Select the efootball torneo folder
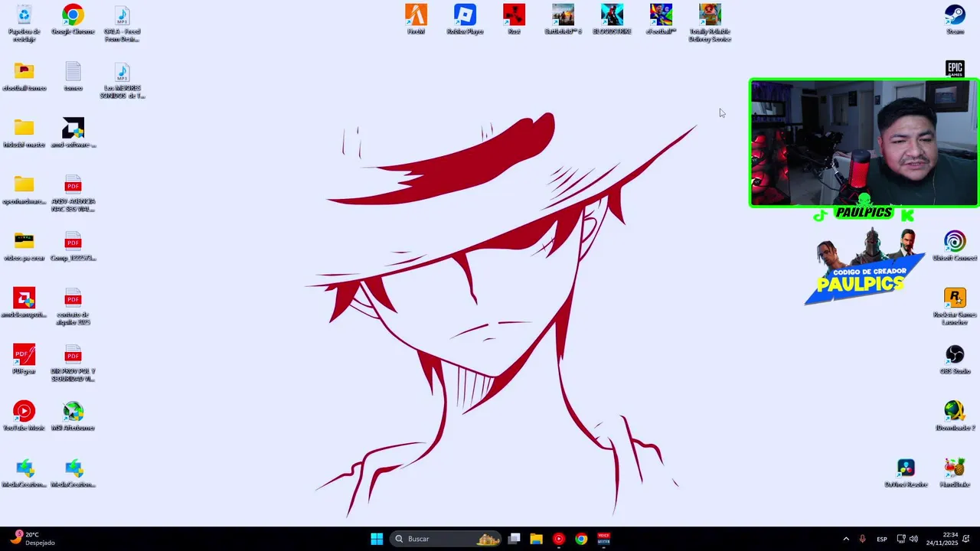980x551 pixels. click(24, 77)
